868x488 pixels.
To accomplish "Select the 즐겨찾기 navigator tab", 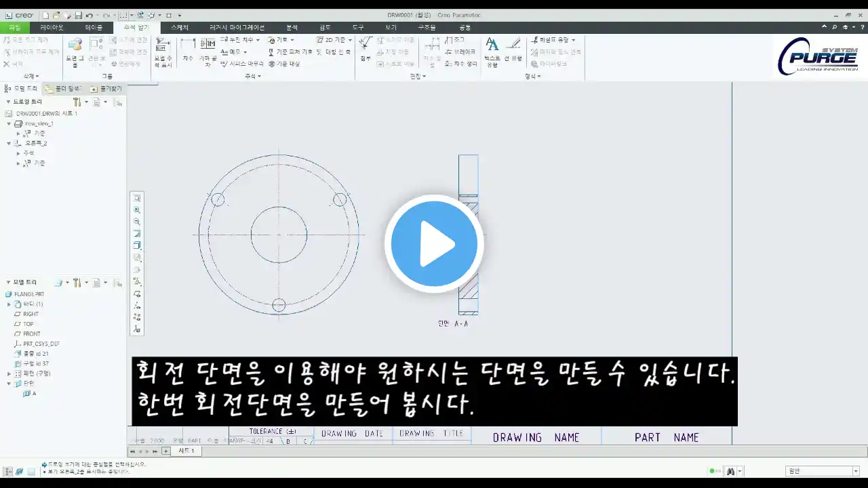I will (106, 89).
